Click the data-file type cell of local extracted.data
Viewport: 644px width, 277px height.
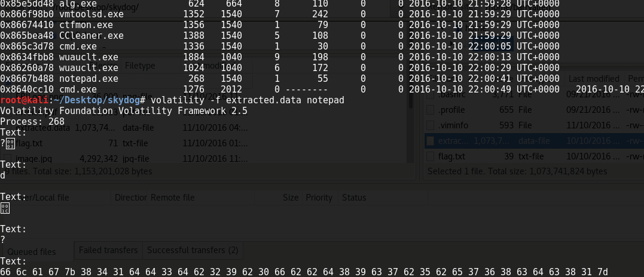click(x=138, y=128)
